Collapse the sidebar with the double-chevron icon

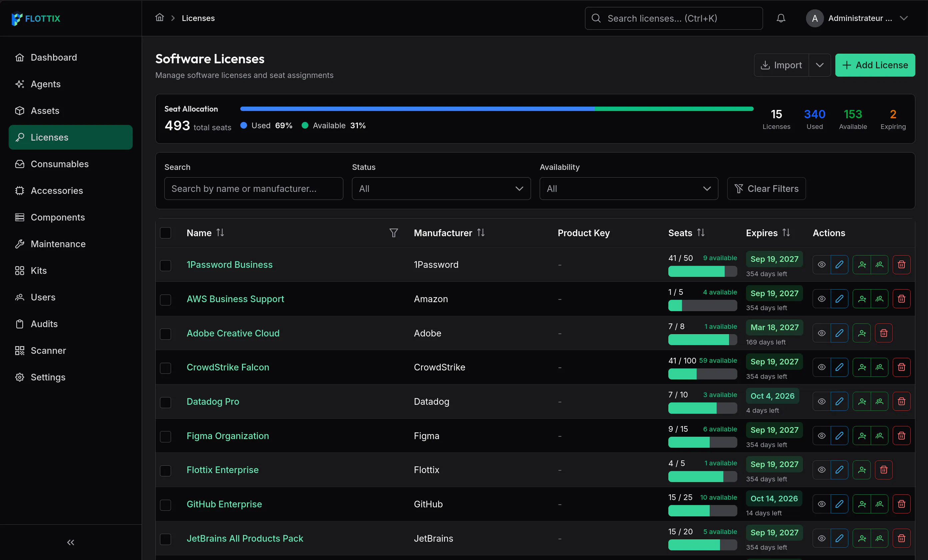(x=70, y=542)
